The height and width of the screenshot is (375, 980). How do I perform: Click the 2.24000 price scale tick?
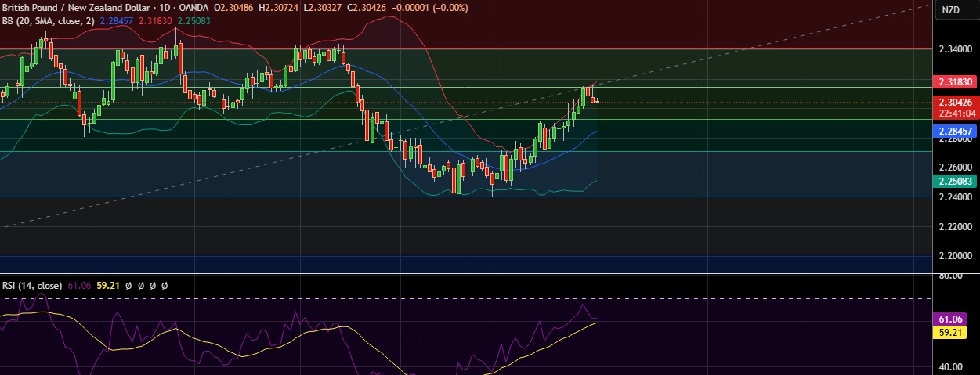point(956,197)
